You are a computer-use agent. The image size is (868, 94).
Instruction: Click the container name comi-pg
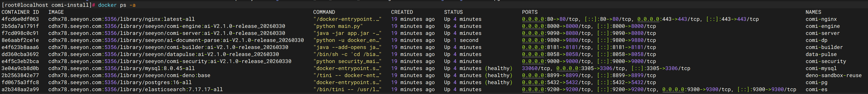tap(817, 83)
